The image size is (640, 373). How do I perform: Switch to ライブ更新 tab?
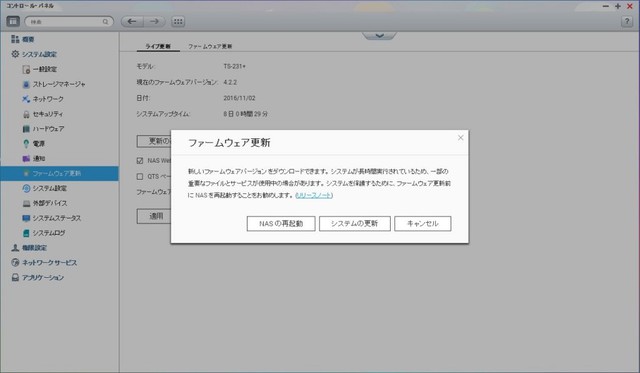click(158, 46)
